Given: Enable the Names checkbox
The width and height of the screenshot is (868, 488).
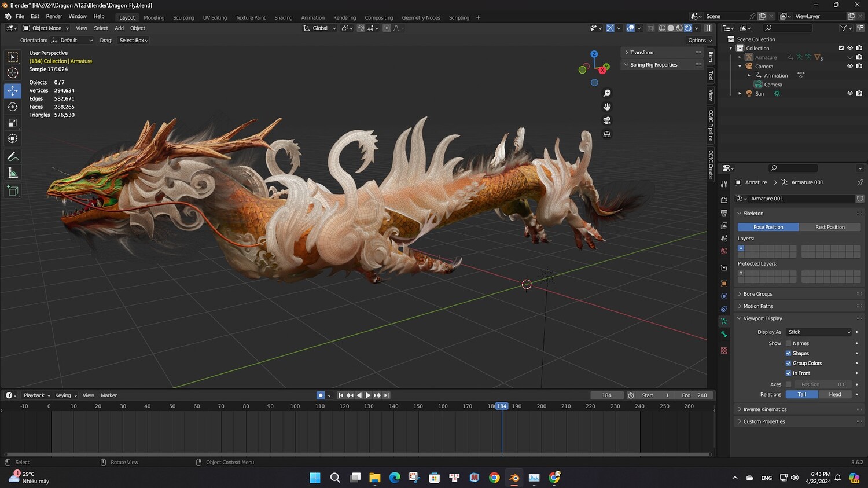Looking at the screenshot, I should point(788,343).
